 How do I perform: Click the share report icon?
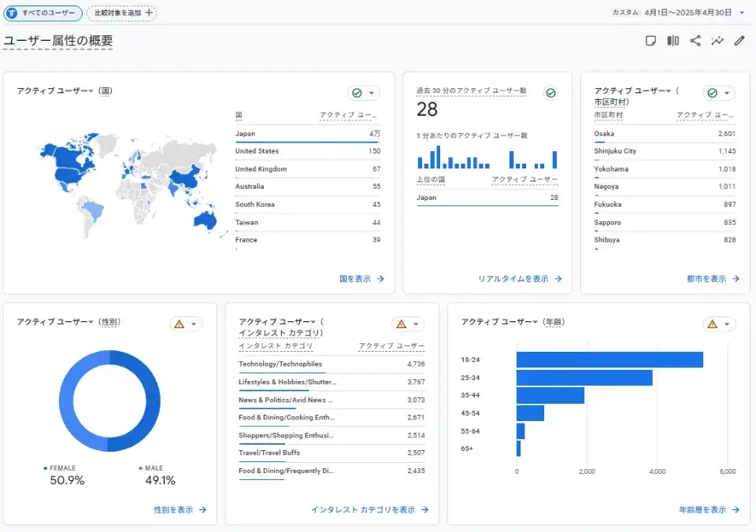(x=695, y=41)
